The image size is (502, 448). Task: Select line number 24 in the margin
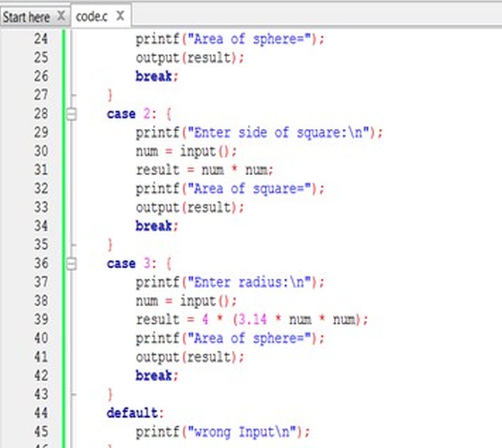[x=41, y=39]
